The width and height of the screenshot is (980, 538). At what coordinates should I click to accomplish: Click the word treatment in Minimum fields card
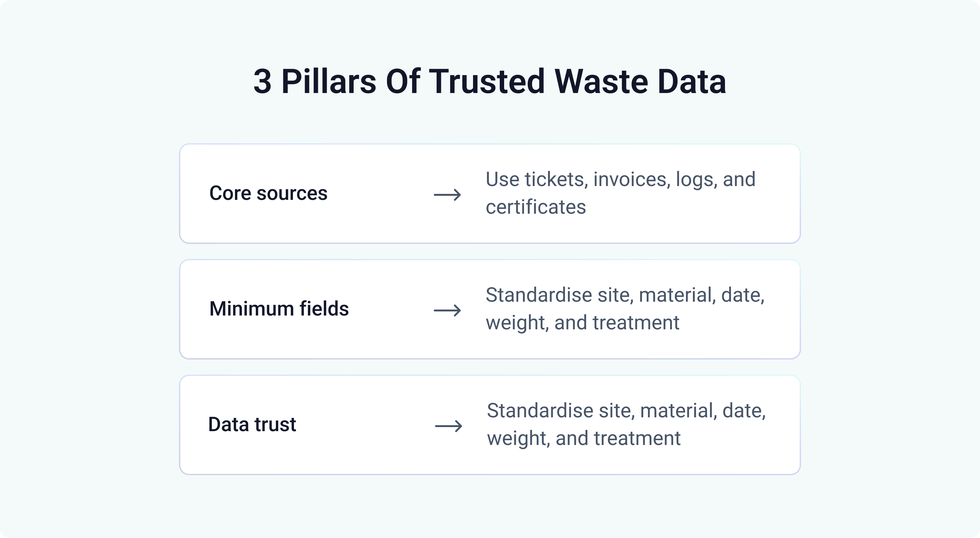pyautogui.click(x=636, y=323)
